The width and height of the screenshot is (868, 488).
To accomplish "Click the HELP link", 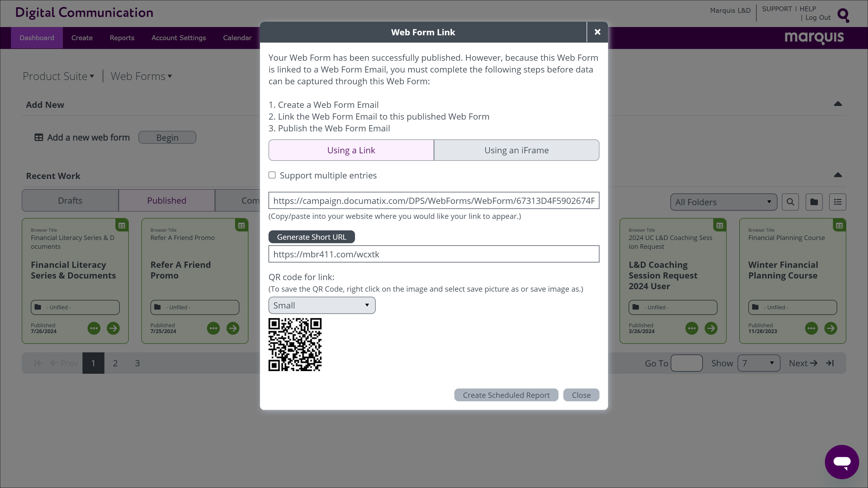I will point(808,9).
